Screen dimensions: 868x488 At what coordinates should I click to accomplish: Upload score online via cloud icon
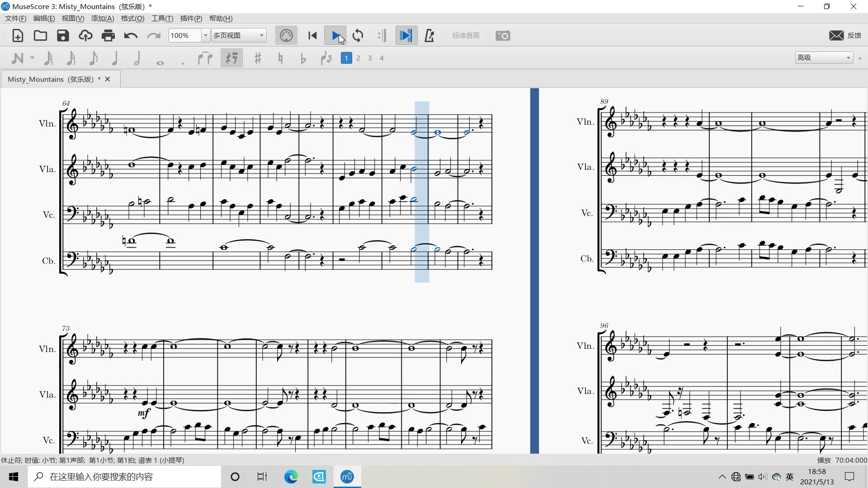(x=85, y=36)
